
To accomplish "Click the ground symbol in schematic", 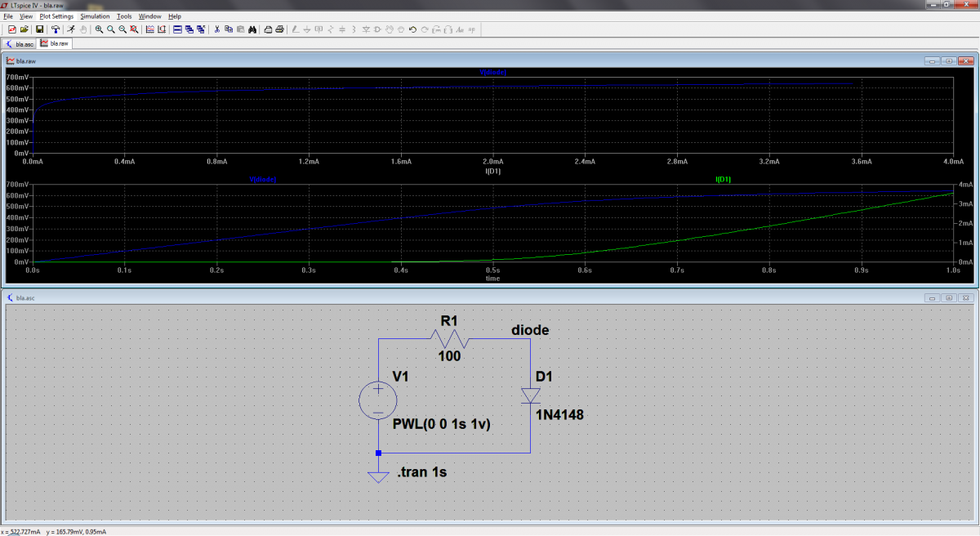I will point(378,476).
